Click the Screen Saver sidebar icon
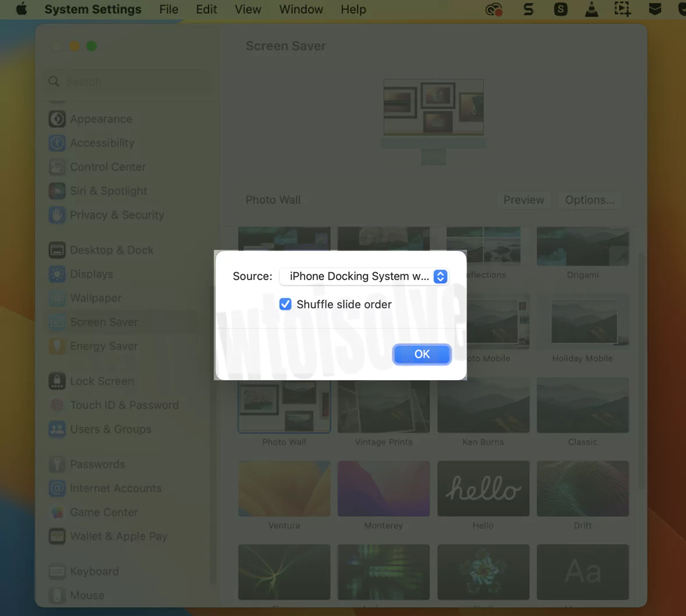 pos(57,323)
